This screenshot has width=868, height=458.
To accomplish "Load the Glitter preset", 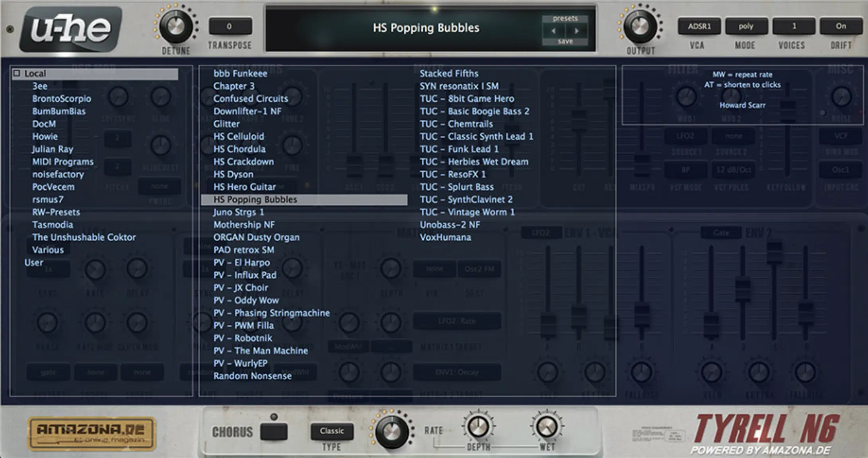I will click(226, 124).
